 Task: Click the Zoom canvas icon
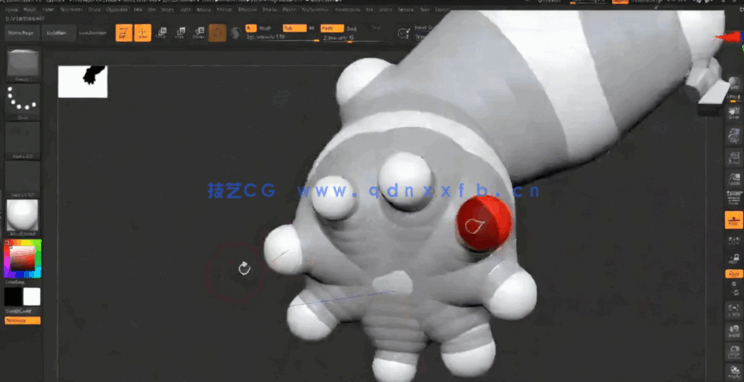(x=734, y=136)
